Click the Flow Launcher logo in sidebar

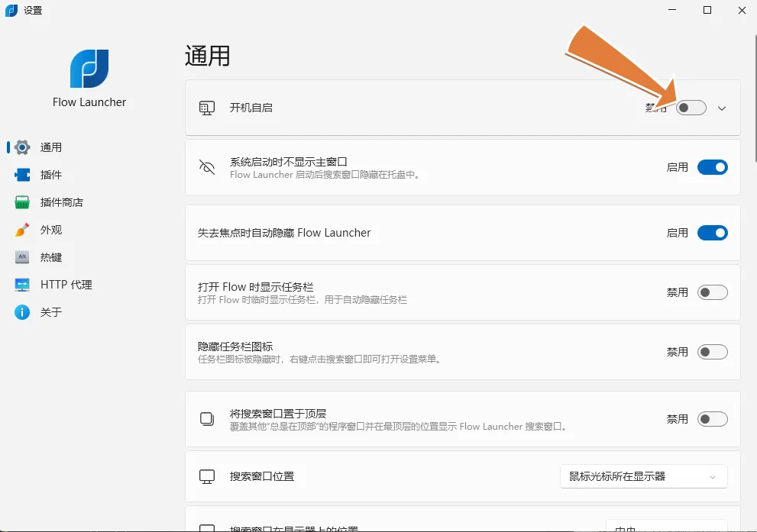(x=89, y=69)
